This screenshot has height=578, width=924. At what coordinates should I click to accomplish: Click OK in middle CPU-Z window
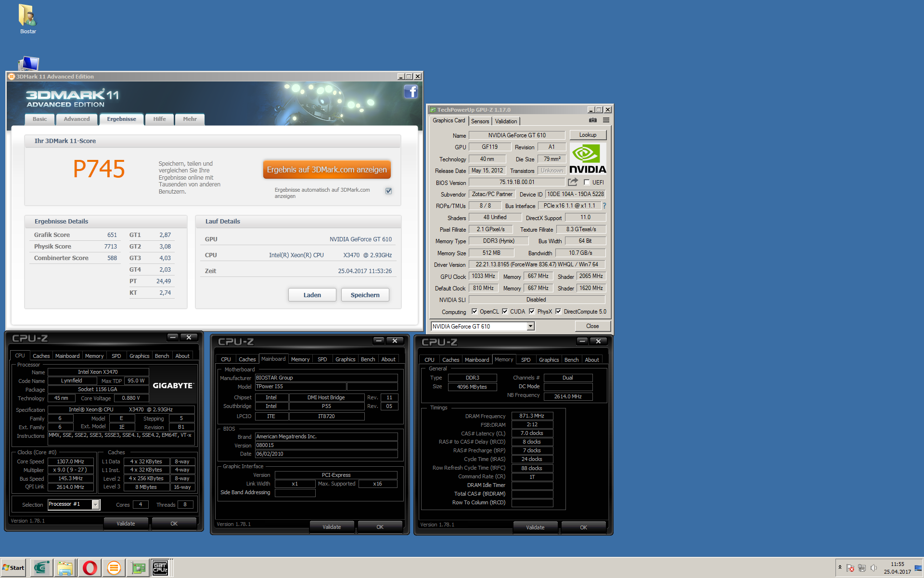pos(380,527)
